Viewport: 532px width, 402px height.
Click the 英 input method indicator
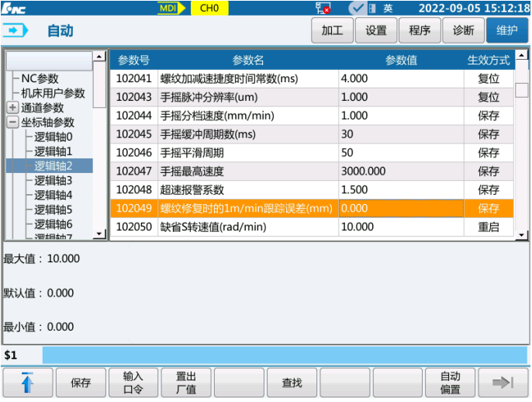pyautogui.click(x=388, y=8)
